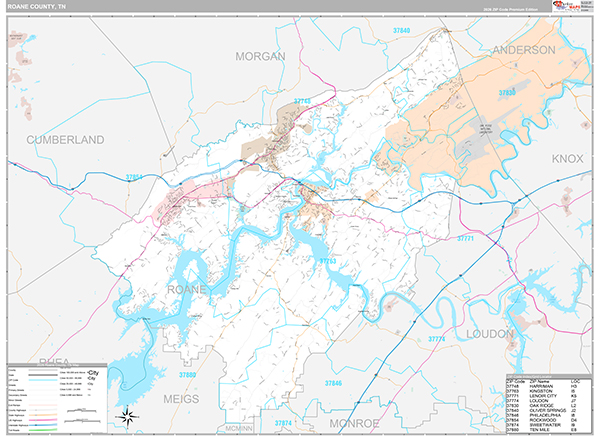Image resolution: width=600 pixels, height=436 pixels.
Task: Click LOUDON row in the ZIP index table
Action: pyautogui.click(x=544, y=401)
